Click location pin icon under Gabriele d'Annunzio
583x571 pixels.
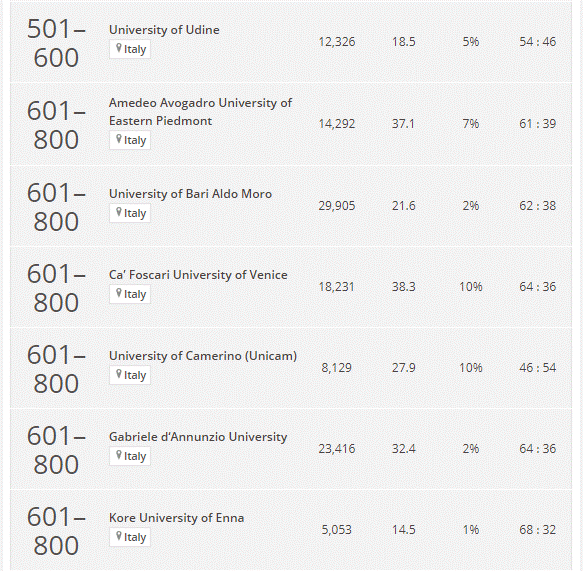coord(119,455)
